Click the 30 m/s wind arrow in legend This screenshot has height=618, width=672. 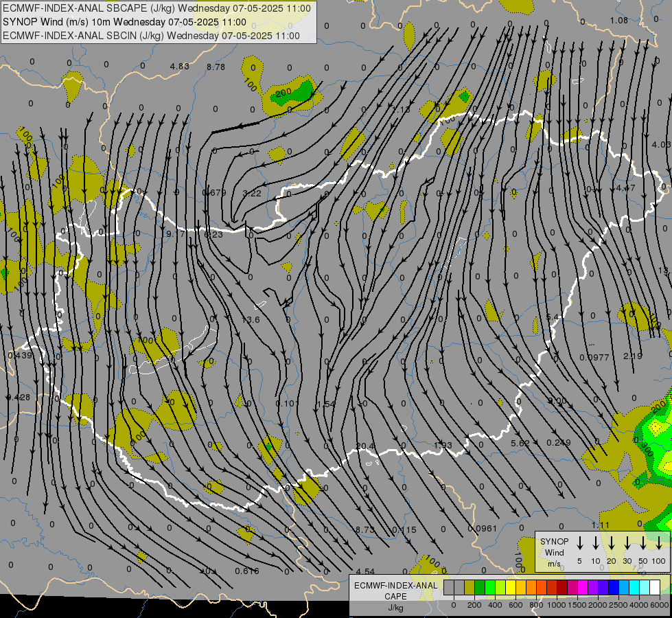pos(627,543)
